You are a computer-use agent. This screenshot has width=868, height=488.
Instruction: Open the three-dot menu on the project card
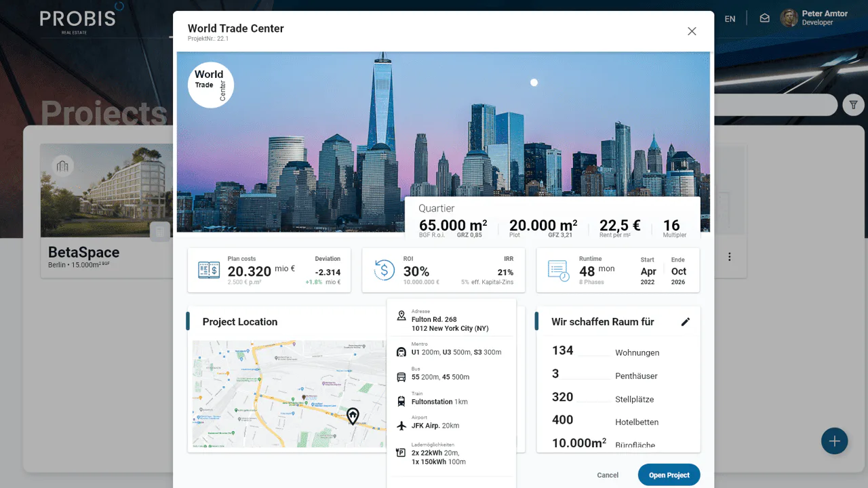pos(730,257)
